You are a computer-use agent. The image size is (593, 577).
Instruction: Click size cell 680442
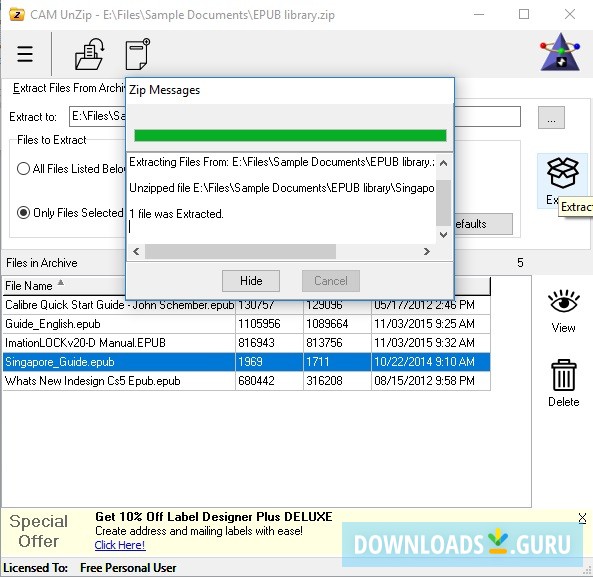269,381
